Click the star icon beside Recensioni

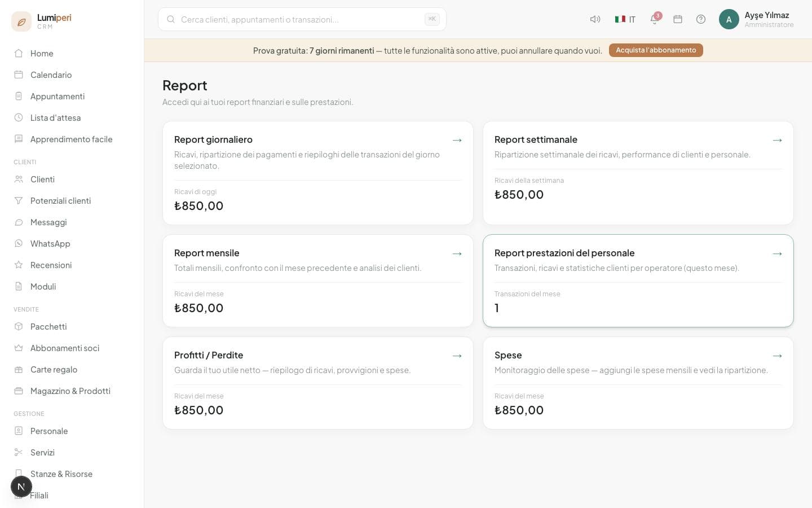tap(19, 265)
